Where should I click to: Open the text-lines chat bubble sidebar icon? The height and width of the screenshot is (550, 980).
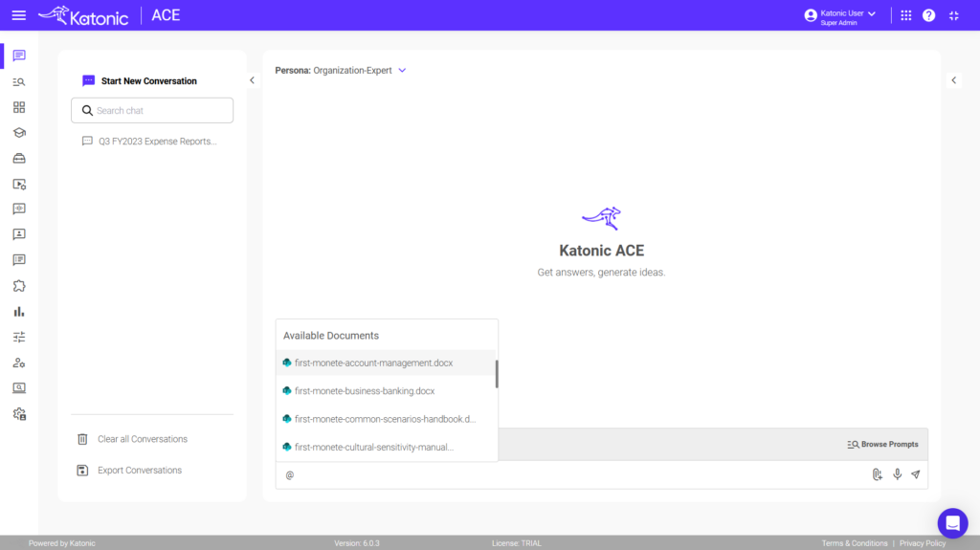(x=19, y=260)
